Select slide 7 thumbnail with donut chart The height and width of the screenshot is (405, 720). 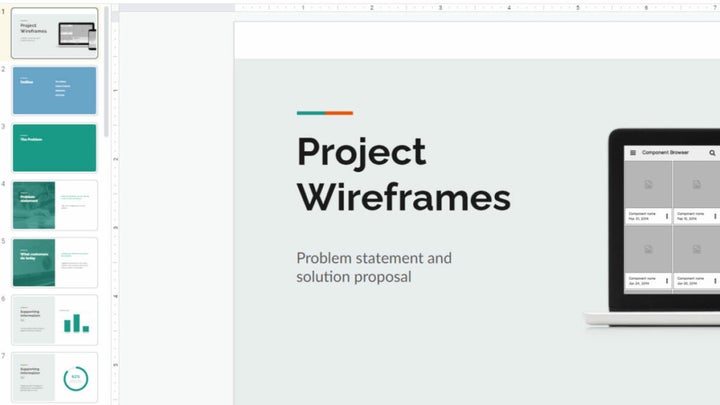(55, 377)
